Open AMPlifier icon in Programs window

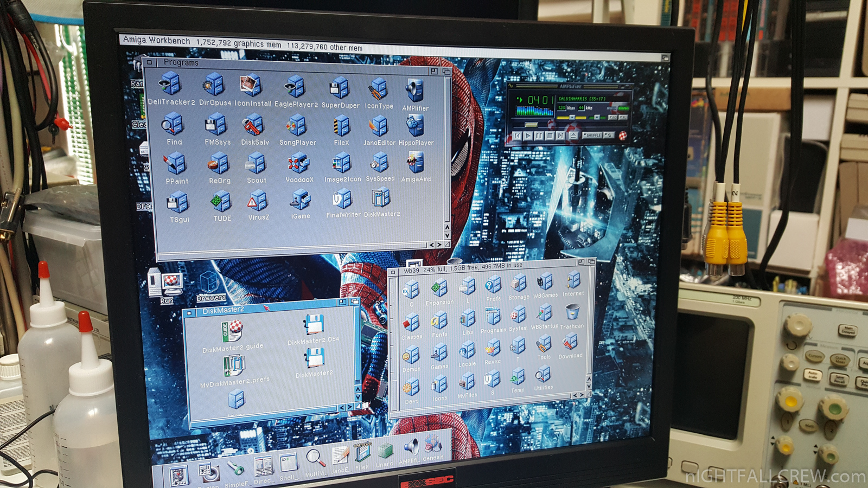click(415, 90)
